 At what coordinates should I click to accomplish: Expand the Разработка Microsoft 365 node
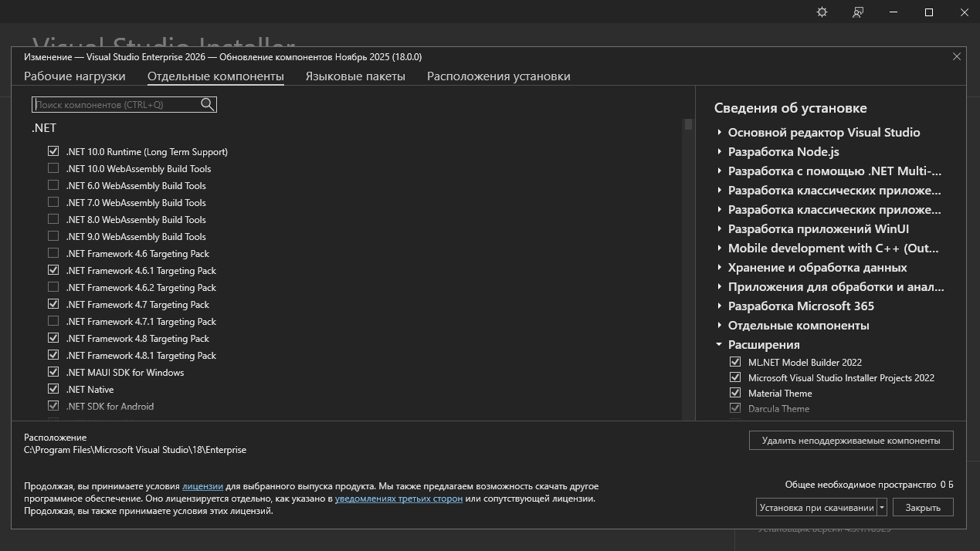coord(719,306)
